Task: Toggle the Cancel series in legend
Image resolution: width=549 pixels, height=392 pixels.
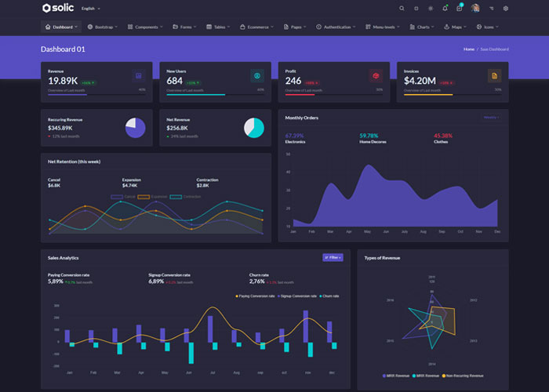Action: pos(124,196)
